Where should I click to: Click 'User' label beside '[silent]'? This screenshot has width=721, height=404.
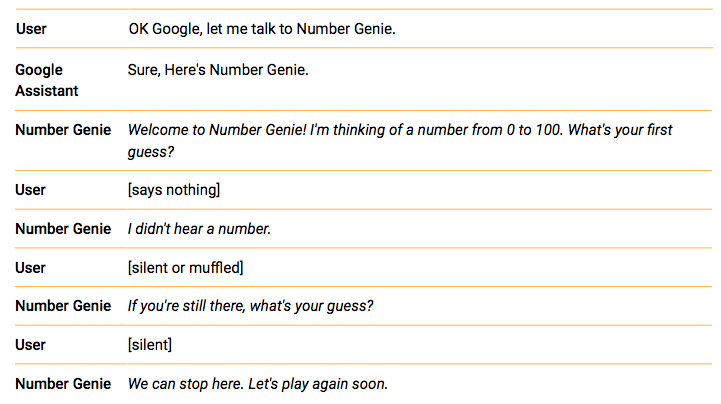[x=30, y=345]
